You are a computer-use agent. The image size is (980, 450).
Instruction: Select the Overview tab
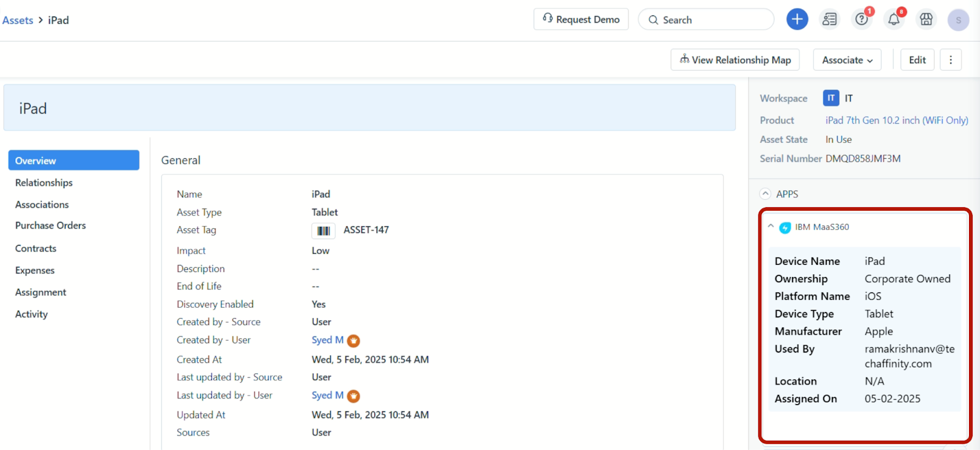[x=73, y=161]
